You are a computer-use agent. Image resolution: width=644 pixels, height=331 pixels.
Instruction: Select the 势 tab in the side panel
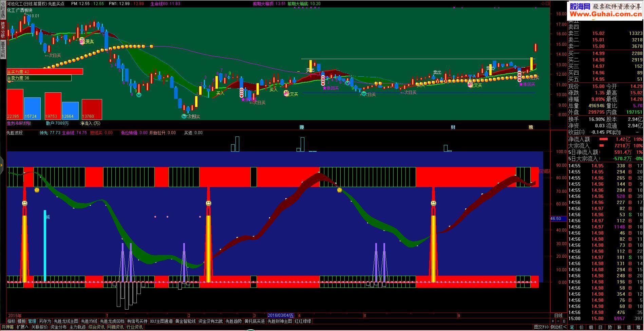(x=610, y=327)
